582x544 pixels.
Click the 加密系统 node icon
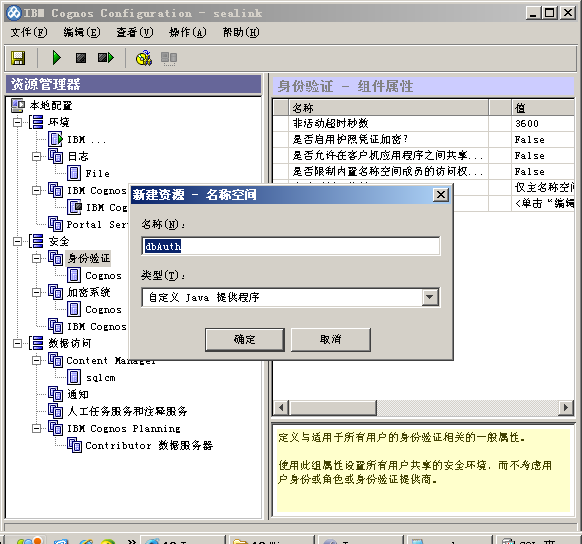click(55, 292)
